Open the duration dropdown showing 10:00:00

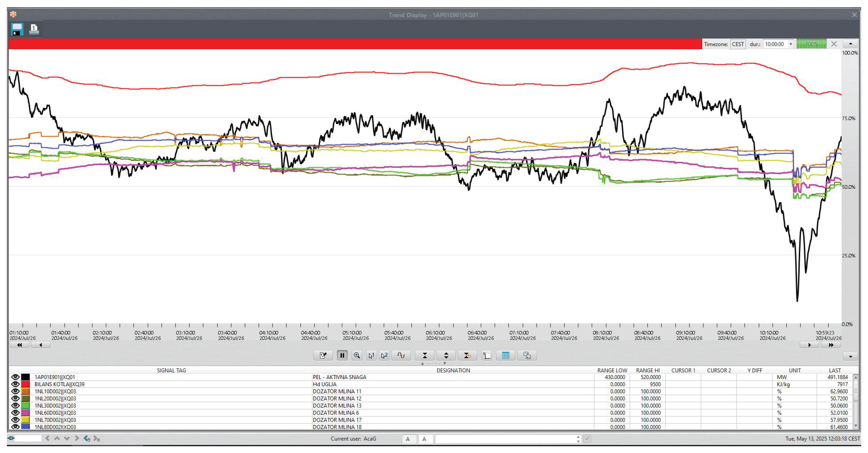[x=790, y=44]
